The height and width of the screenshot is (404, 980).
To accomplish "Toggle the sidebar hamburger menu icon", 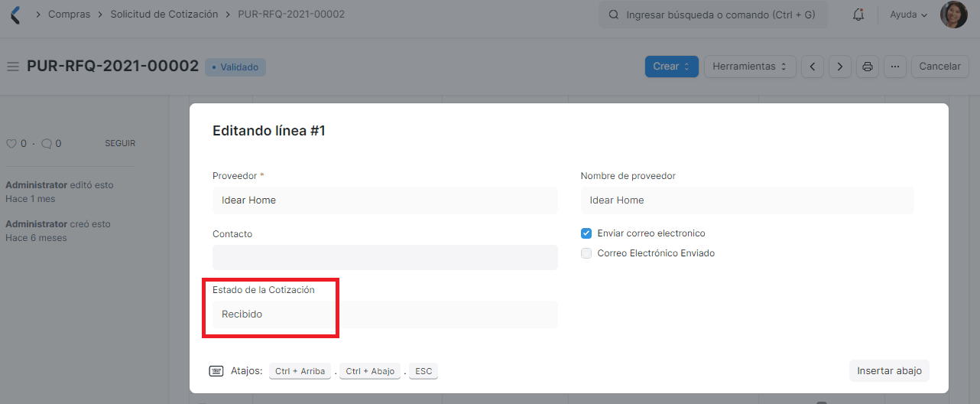I will pyautogui.click(x=13, y=67).
